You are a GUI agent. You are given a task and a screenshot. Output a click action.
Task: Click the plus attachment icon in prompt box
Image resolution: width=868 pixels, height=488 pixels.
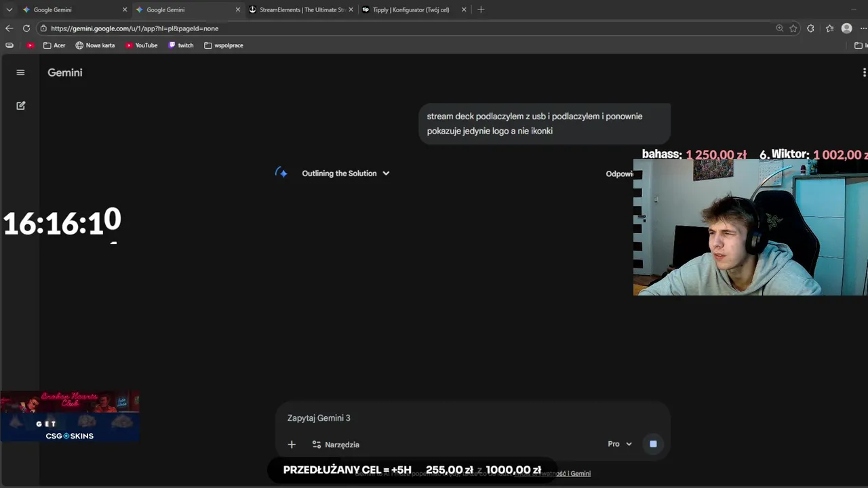[292, 445]
